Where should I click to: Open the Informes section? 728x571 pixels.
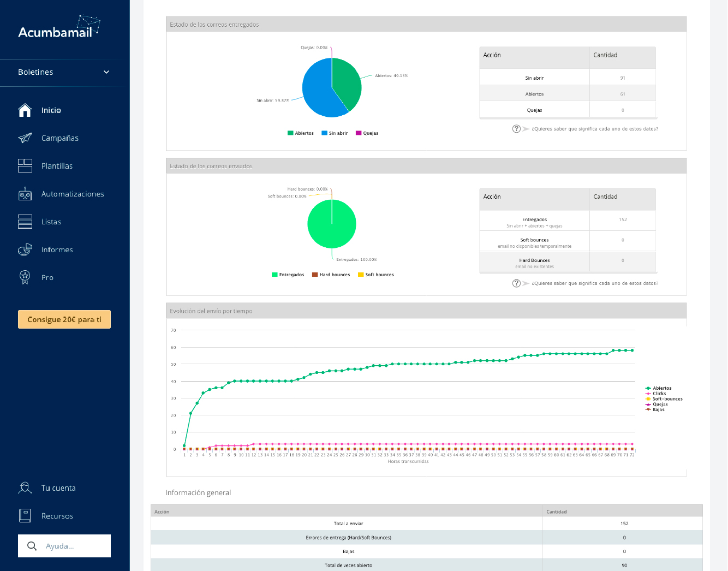[x=57, y=249]
